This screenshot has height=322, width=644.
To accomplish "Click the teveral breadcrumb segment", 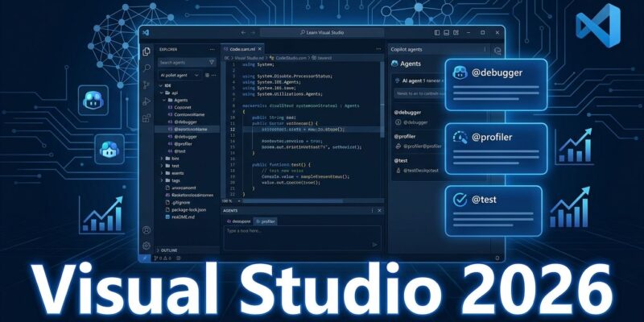I will (321, 58).
